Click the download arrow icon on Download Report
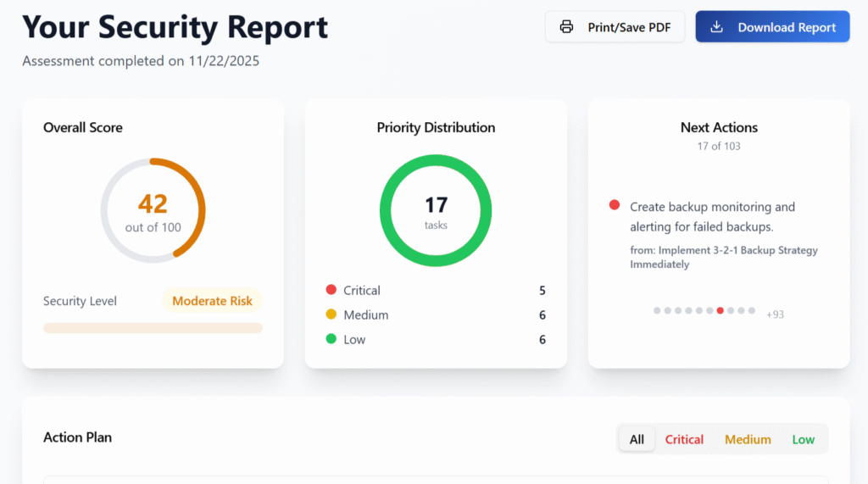Viewport: 868px width, 484px height. (x=716, y=27)
